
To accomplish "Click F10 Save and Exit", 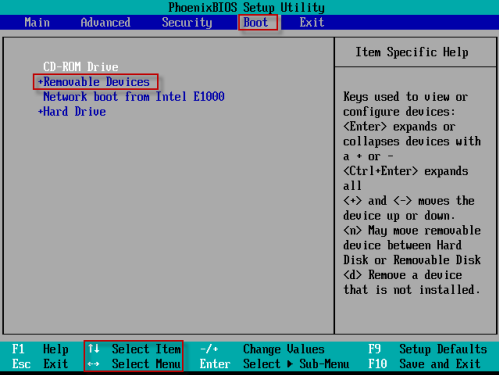I will [424, 364].
